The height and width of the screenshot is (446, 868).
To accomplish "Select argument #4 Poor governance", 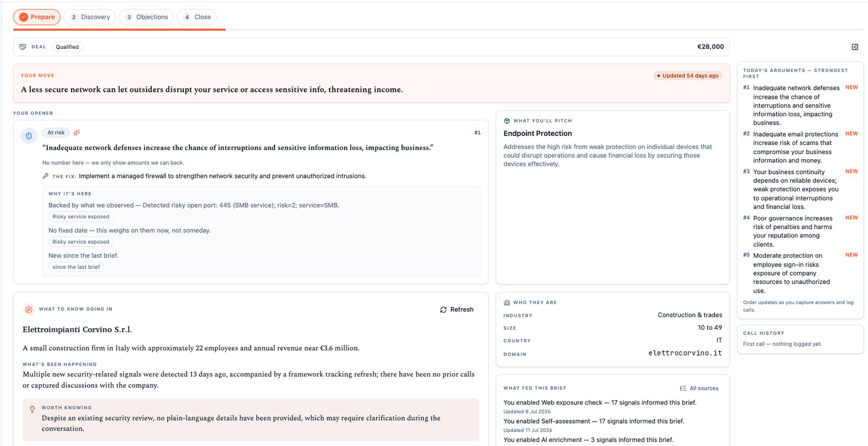I will [800, 231].
